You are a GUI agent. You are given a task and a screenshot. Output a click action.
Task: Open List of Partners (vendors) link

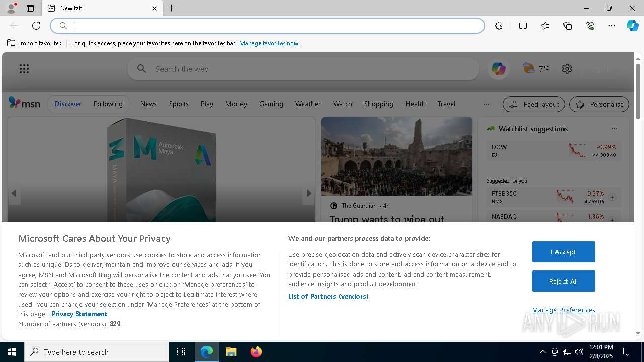[328, 296]
